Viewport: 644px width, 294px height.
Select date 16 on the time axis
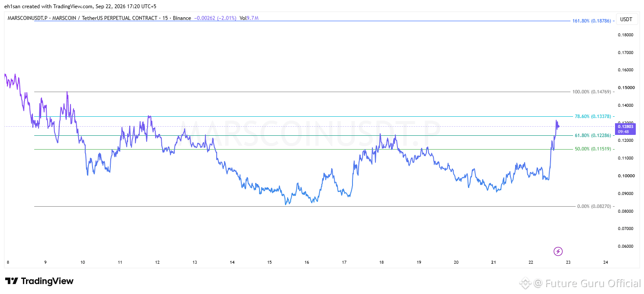pos(307,262)
